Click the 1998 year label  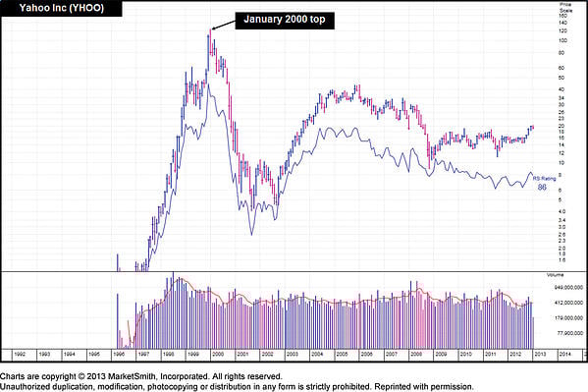point(169,355)
